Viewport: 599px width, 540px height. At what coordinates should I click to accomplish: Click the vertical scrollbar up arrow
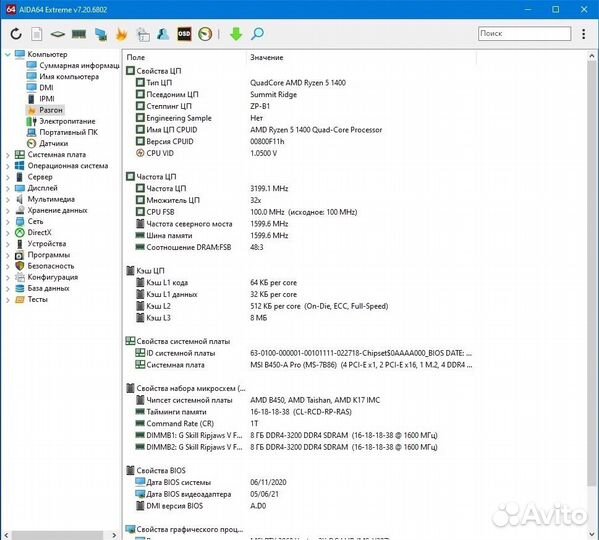pos(592,56)
